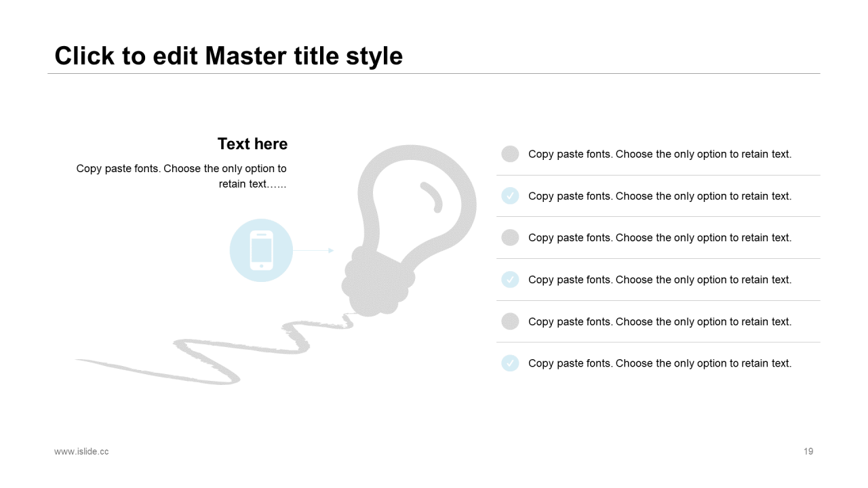Select the first row 'Copy paste fonts' text
Image resolution: width=868 pixels, height=488 pixels.
pyautogui.click(x=660, y=154)
